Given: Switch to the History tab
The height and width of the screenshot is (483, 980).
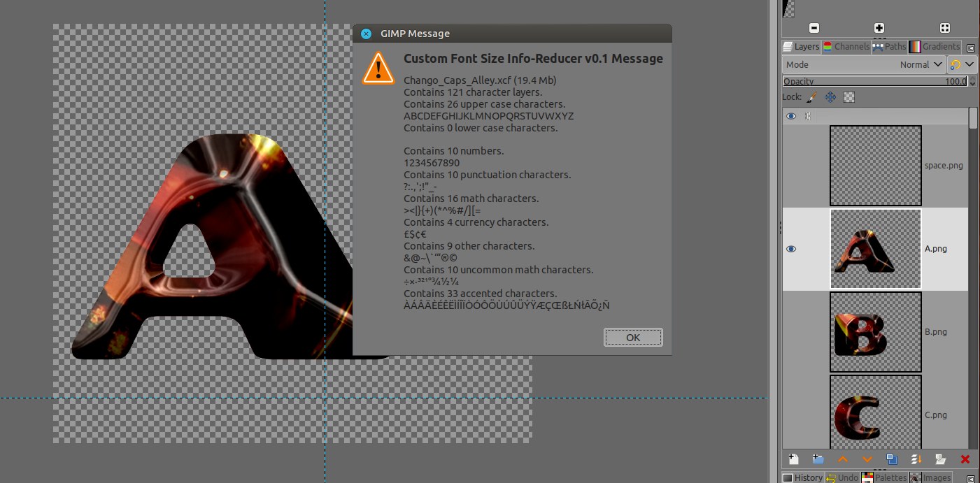Looking at the screenshot, I should pyautogui.click(x=803, y=477).
